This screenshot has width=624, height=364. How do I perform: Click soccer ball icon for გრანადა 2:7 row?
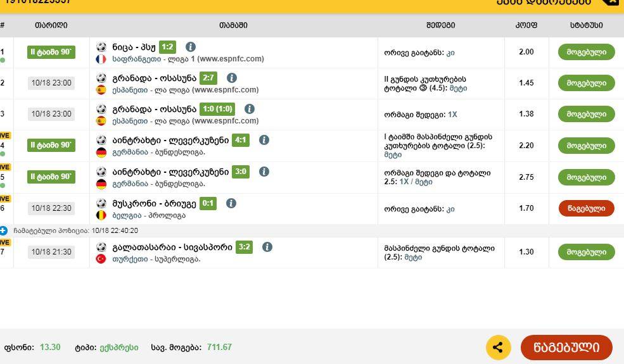pos(101,78)
